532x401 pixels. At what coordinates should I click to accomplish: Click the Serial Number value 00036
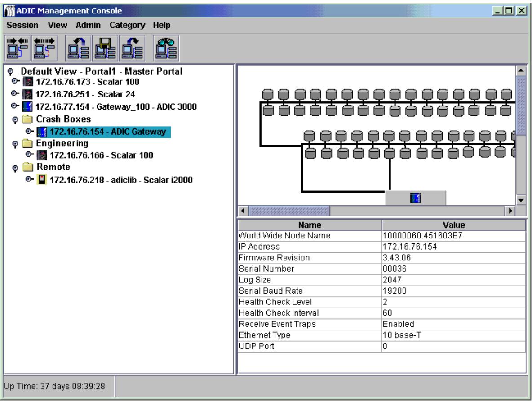(395, 269)
